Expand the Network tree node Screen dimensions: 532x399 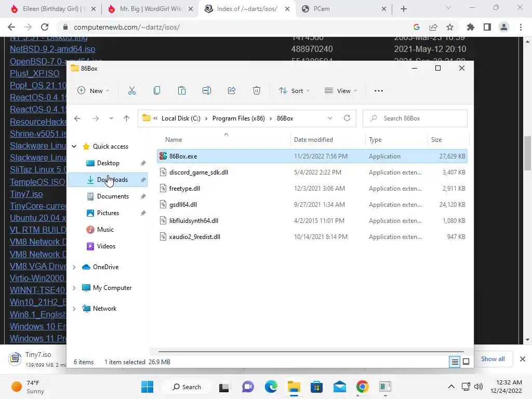74,309
